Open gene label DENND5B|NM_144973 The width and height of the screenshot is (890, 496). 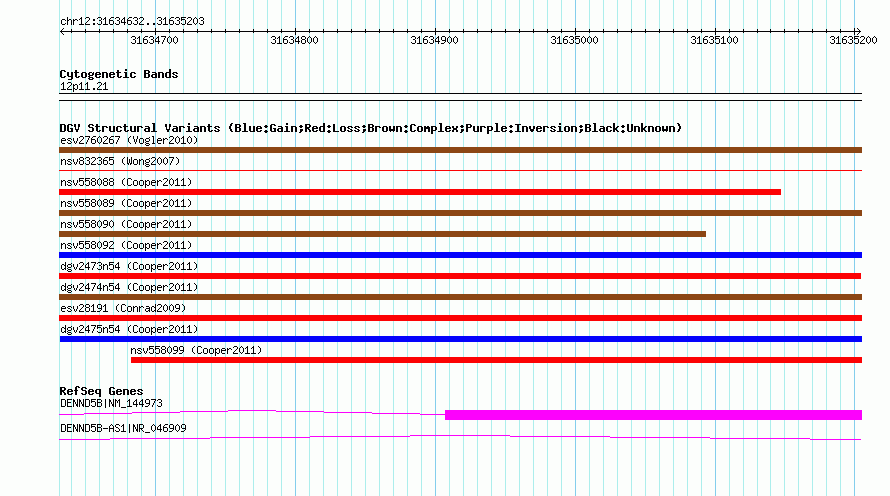111,403
